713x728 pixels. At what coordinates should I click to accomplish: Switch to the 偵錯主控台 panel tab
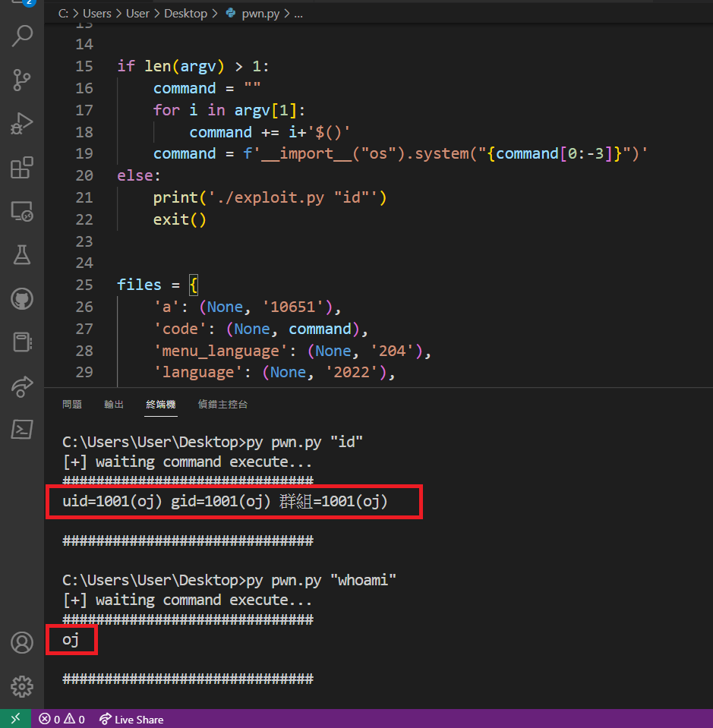tap(223, 405)
